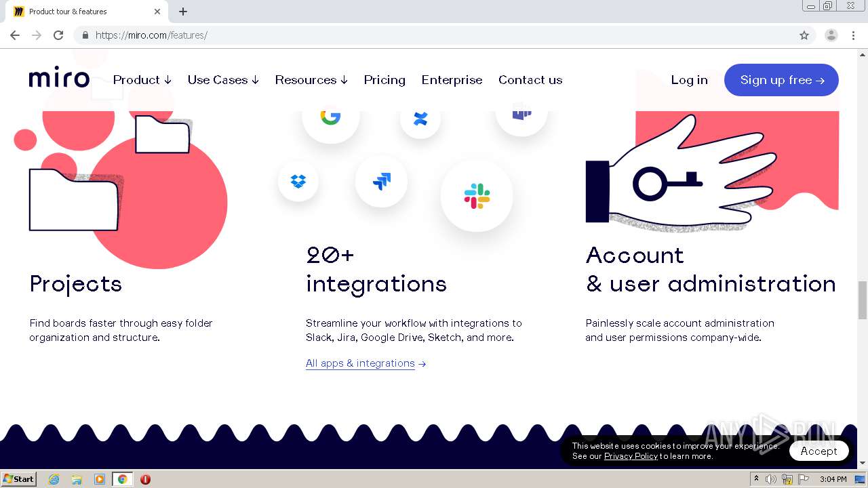Image resolution: width=868 pixels, height=488 pixels.
Task: Click text "Streamline your workflow with integrations to"
Action: pos(414,323)
